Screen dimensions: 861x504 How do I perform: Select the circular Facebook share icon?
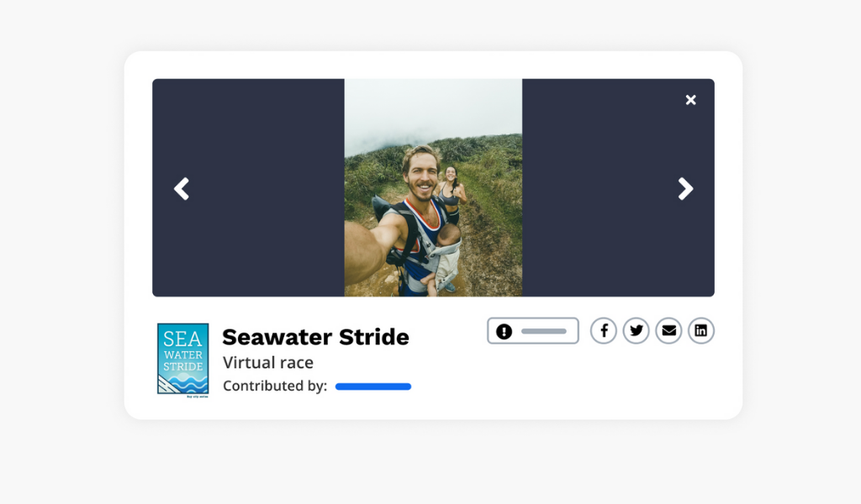(604, 331)
